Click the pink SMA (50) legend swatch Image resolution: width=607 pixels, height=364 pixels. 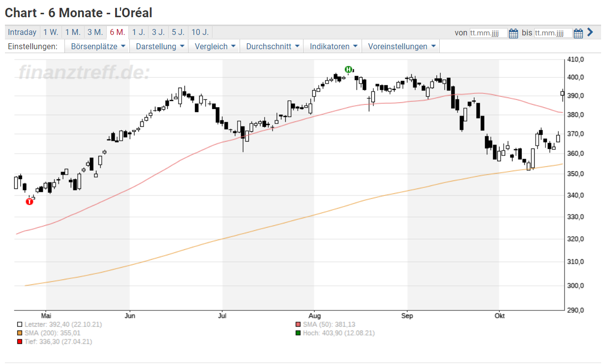(x=298, y=325)
